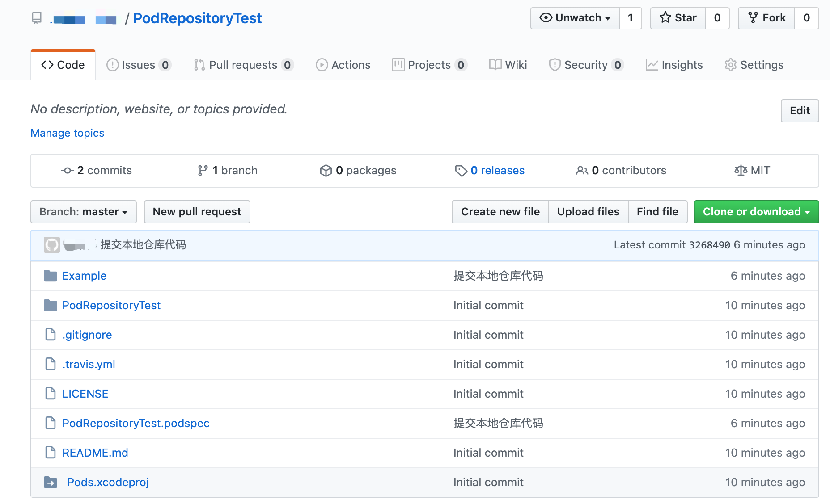830x504 pixels.
Task: Click Create new file
Action: [500, 212]
